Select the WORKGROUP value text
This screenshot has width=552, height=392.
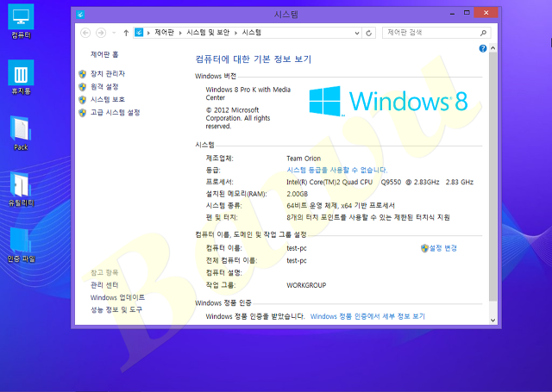pyautogui.click(x=306, y=285)
